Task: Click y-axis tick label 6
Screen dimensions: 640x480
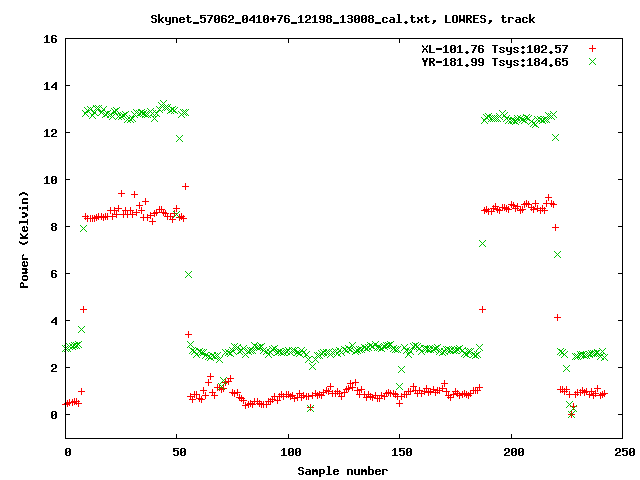Action: 54,274
